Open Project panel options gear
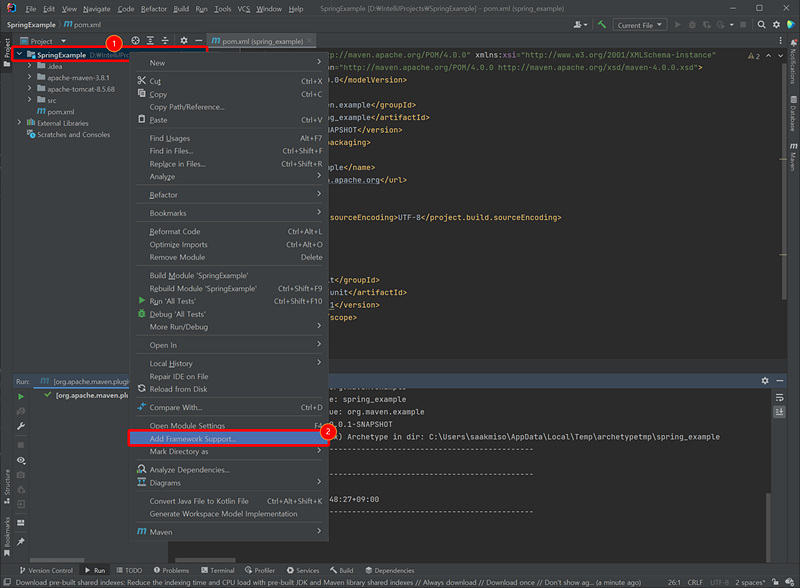800x588 pixels. click(184, 40)
